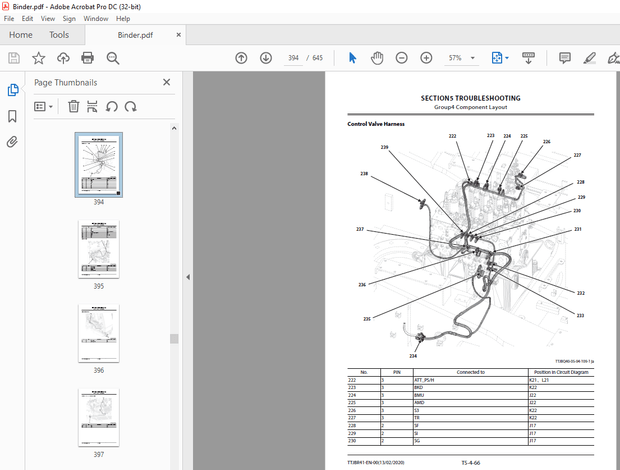Click the 'Page Thumbnails' panel title
The height and width of the screenshot is (470, 620).
66,83
